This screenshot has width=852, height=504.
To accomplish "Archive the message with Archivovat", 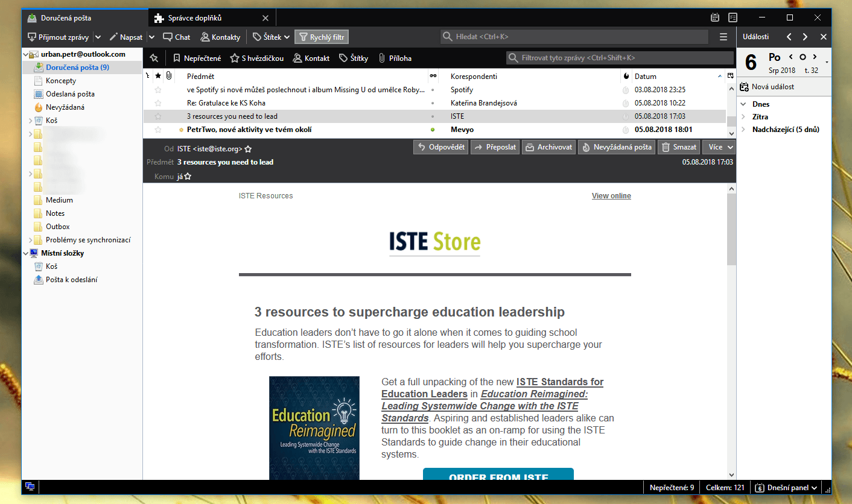I will (x=548, y=147).
